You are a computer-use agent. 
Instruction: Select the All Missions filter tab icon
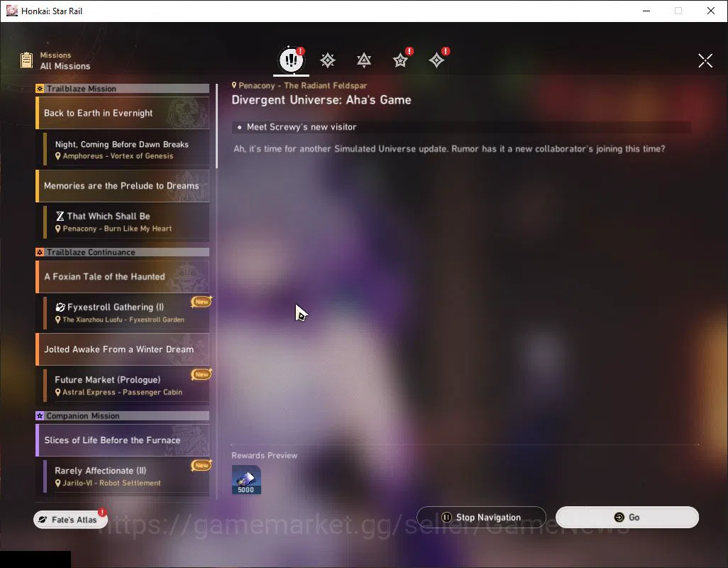pyautogui.click(x=291, y=60)
